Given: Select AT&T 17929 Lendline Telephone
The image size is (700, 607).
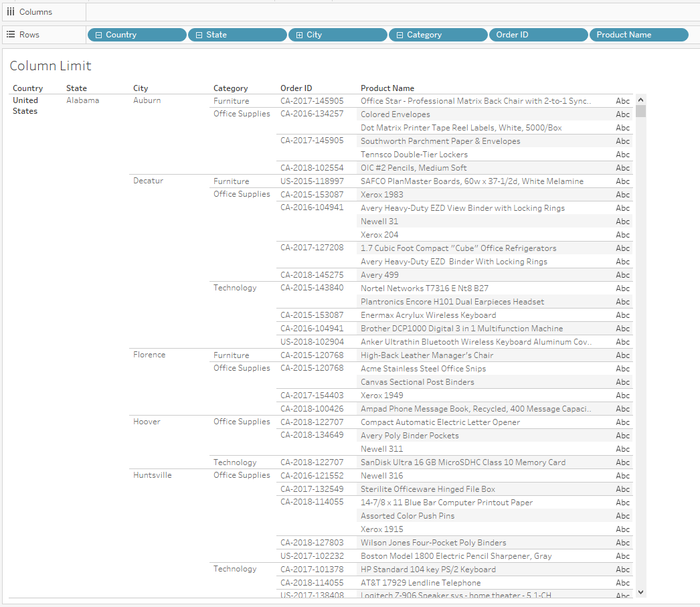Looking at the screenshot, I should click(420, 583).
